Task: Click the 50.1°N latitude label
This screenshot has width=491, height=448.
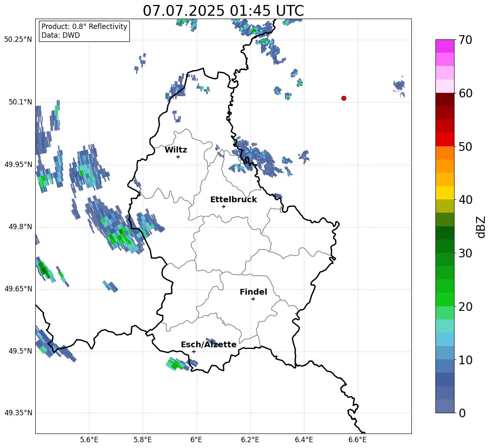Action: [x=20, y=102]
